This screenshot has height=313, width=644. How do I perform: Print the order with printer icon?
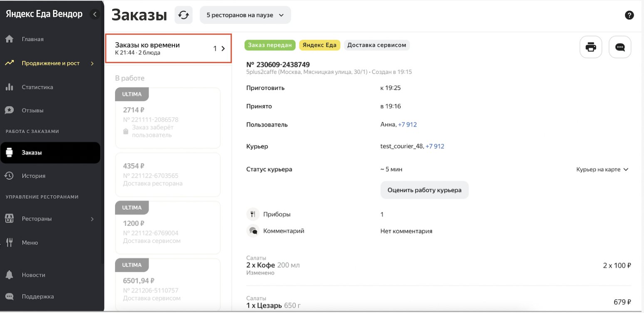click(x=591, y=47)
